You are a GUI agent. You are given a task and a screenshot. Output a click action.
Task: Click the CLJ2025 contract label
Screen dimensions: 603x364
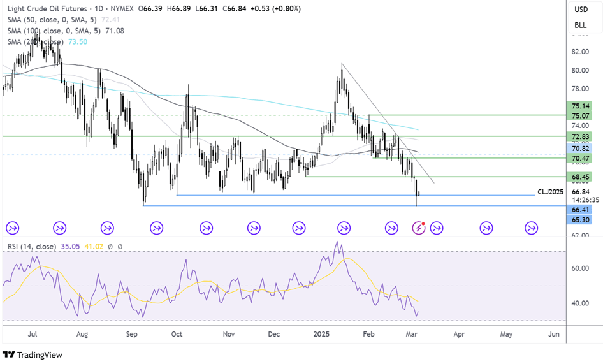[550, 192]
